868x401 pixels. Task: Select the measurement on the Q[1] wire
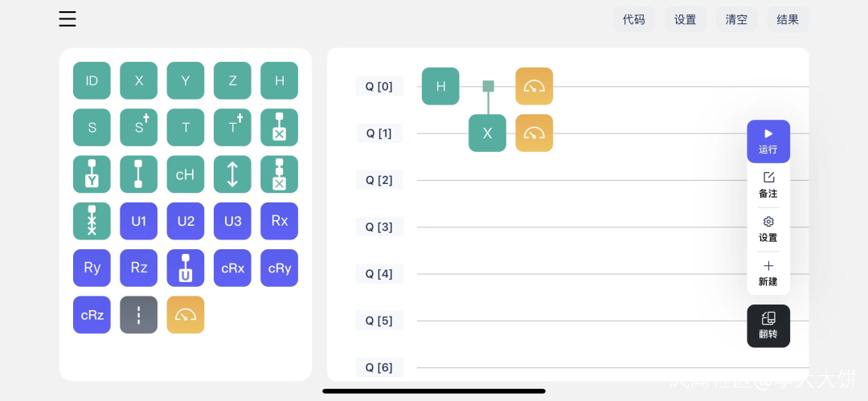tap(534, 133)
